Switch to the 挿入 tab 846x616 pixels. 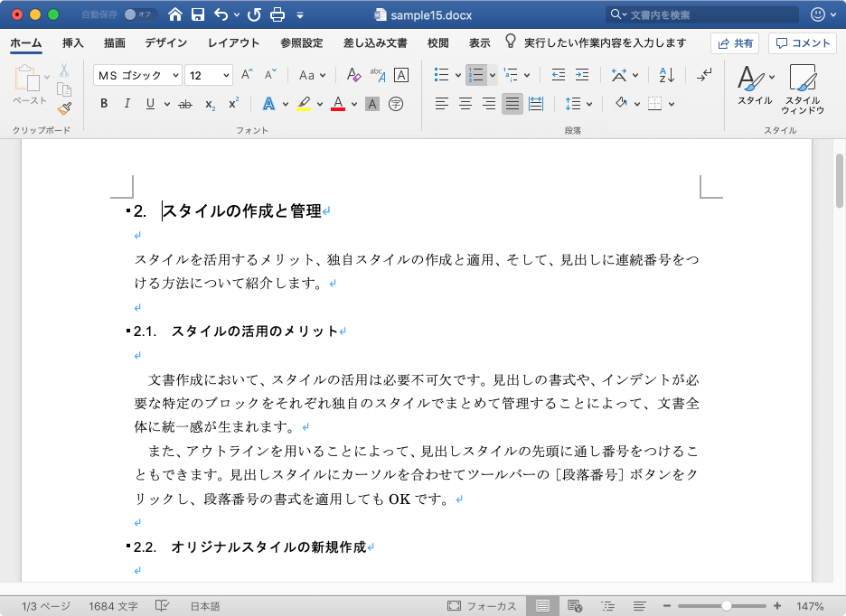[73, 43]
